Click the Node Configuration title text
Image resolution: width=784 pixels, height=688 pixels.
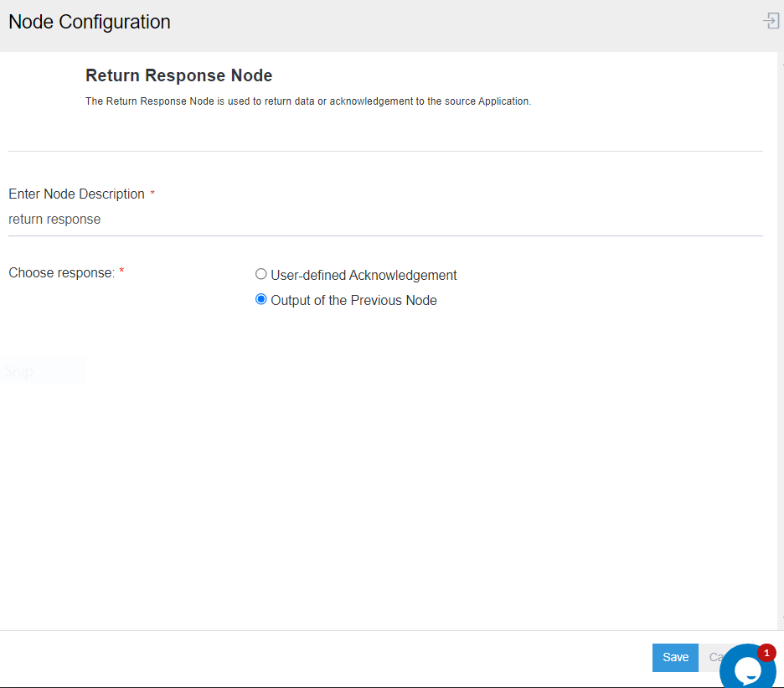90,22
